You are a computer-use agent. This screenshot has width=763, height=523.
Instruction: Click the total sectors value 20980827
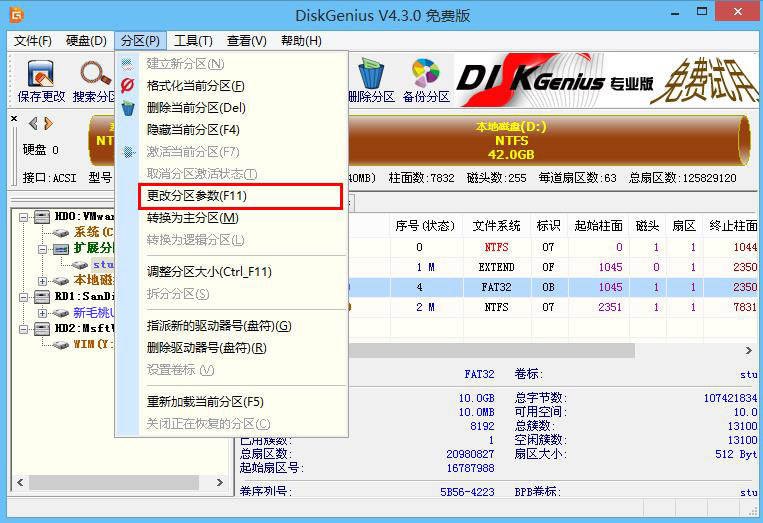470,454
